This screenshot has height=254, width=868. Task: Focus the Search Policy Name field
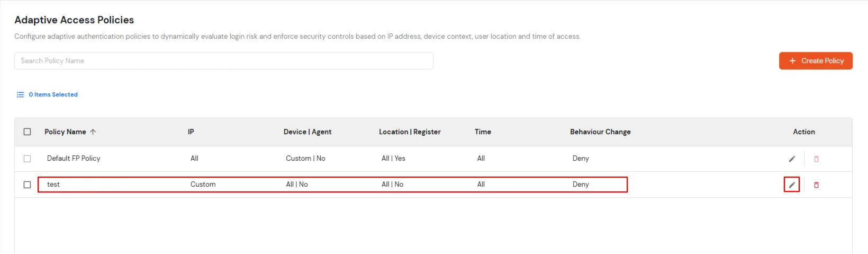pos(224,61)
